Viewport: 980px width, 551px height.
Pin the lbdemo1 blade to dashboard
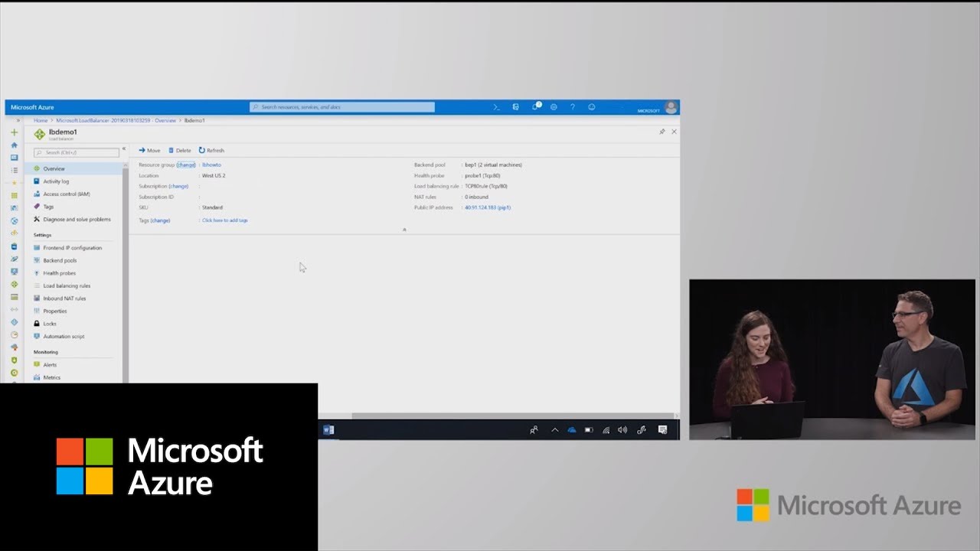coord(662,132)
